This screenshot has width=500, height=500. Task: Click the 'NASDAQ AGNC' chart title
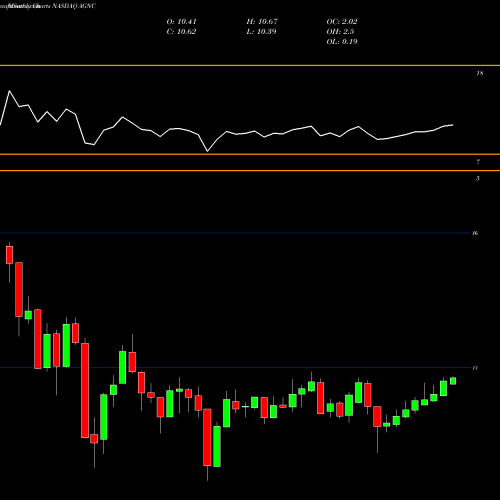point(74,6)
